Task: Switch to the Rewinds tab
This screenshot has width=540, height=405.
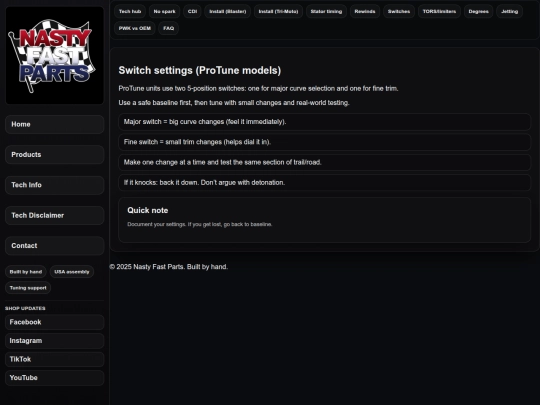Action: (365, 11)
